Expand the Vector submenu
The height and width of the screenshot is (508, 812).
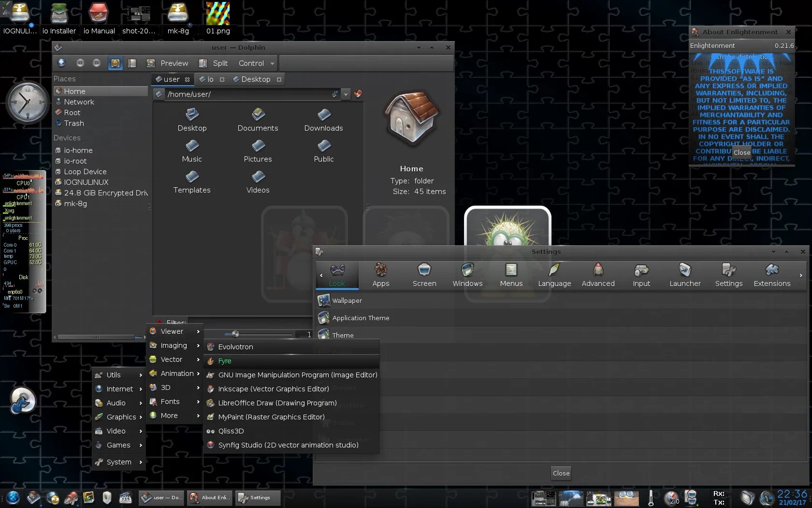coord(174,359)
